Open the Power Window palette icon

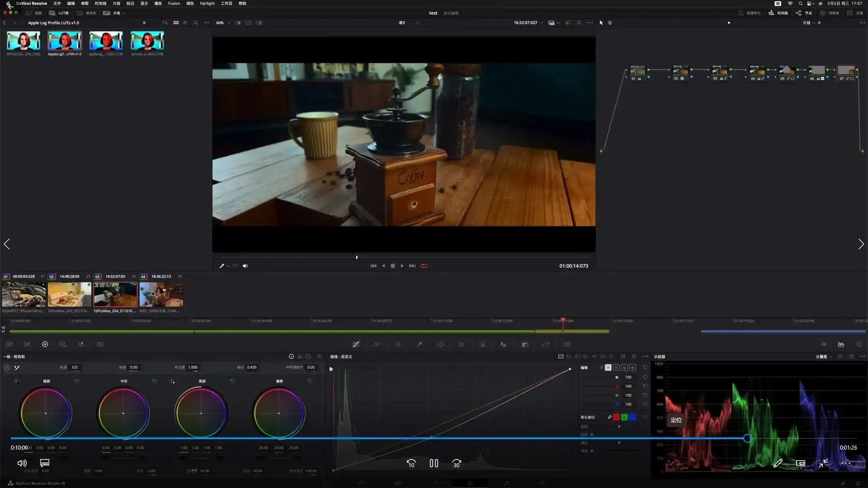coord(440,344)
